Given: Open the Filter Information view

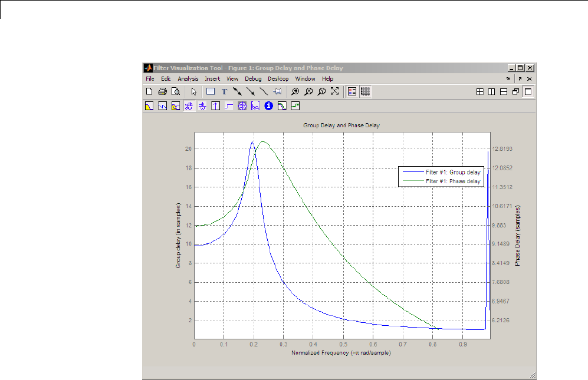Looking at the screenshot, I should pos(268,106).
